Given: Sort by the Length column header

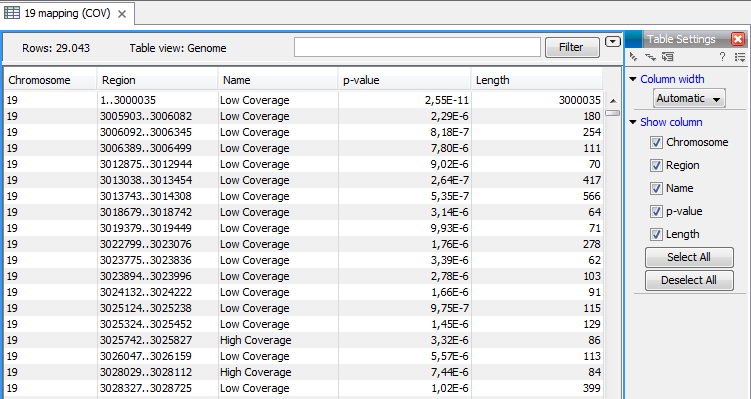Looking at the screenshot, I should 536,80.
